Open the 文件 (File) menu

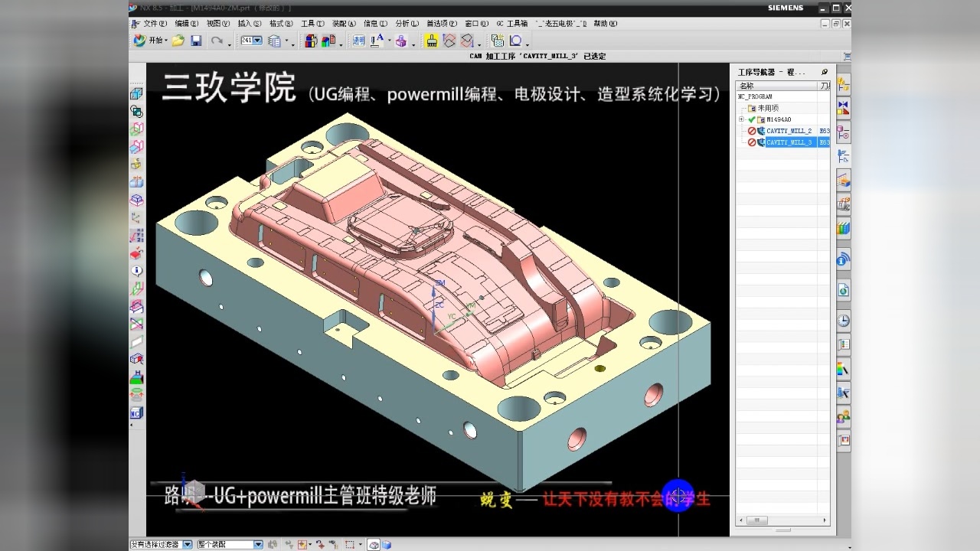[x=155, y=24]
